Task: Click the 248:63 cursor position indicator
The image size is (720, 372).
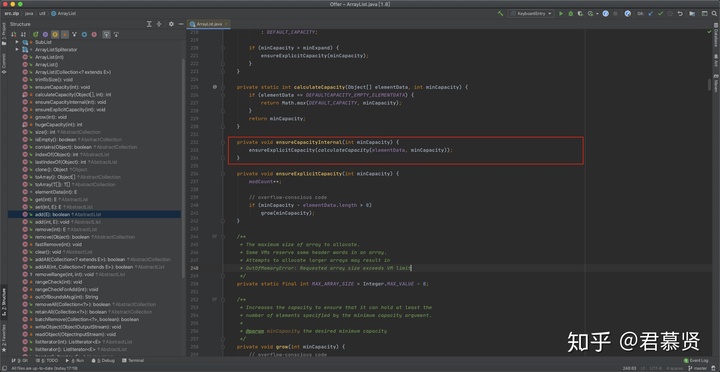Action: pos(629,368)
